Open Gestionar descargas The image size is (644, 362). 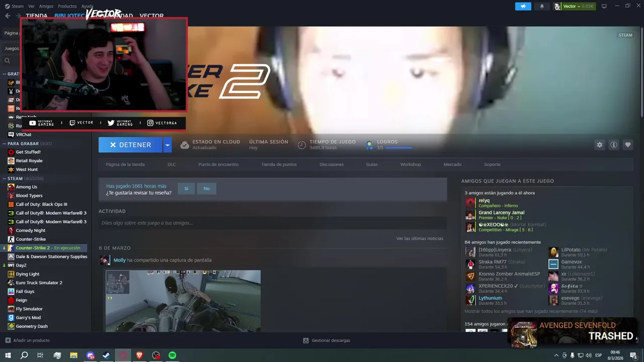point(327,340)
